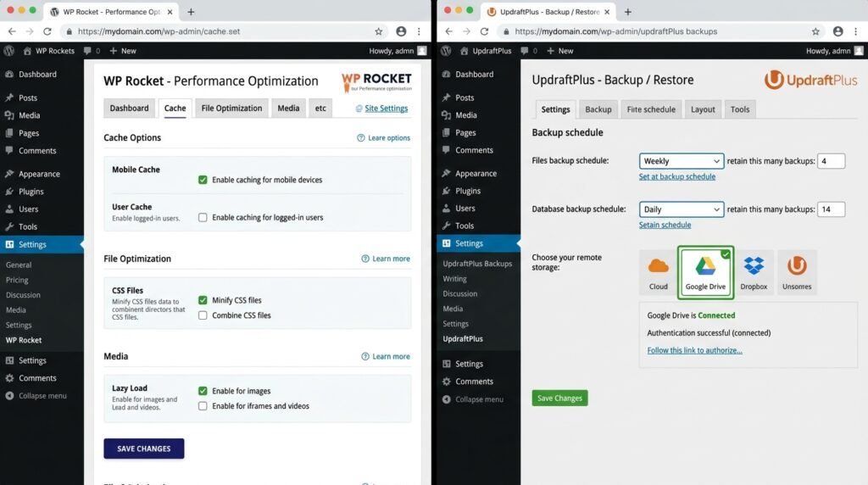The image size is (868, 485).
Task: Disable caching for mobile devices
Action: click(203, 180)
